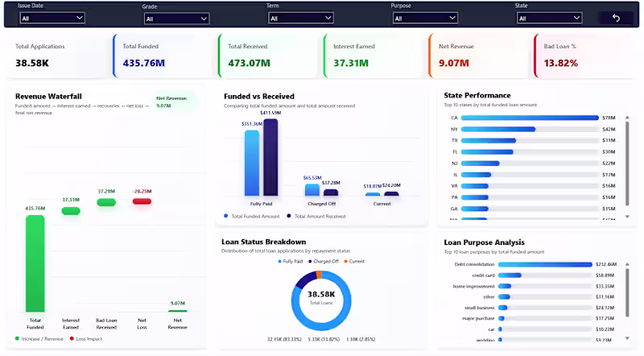Click the Interest Earned 37.31M card
This screenshot has height=356, width=644.
[x=374, y=56]
